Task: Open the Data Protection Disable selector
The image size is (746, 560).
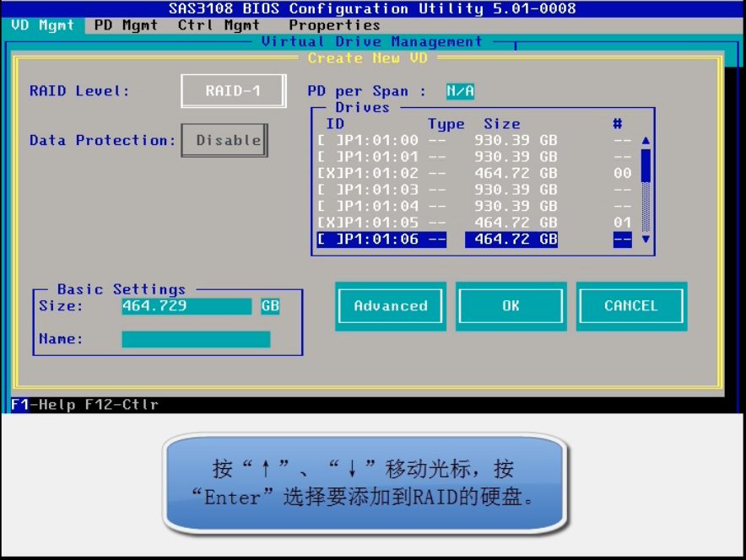Action: pos(224,140)
